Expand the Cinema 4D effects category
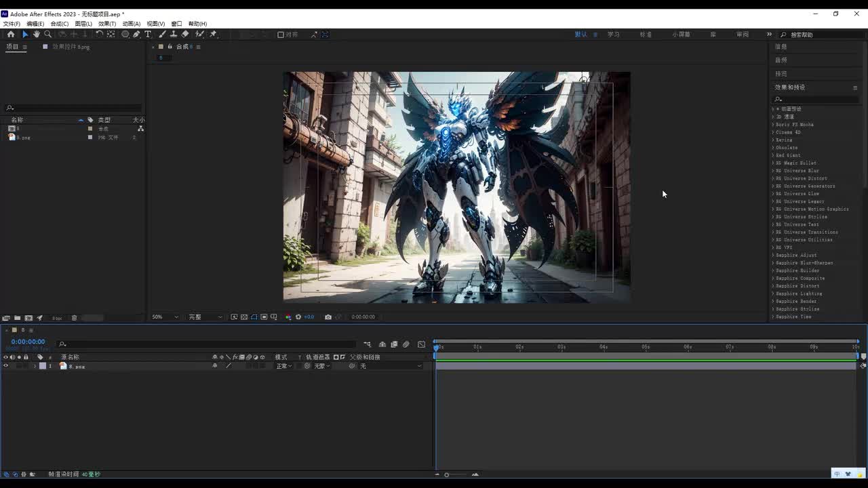This screenshot has width=868, height=488. 773,132
